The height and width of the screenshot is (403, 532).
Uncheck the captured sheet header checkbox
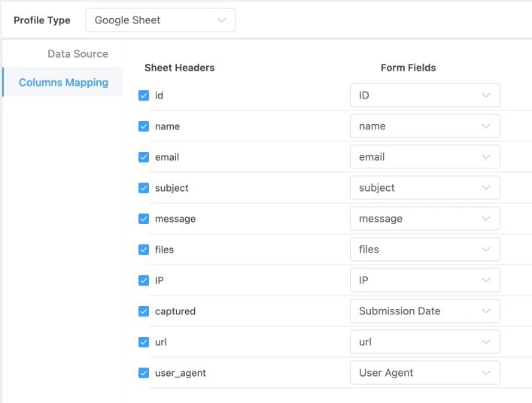pos(144,311)
